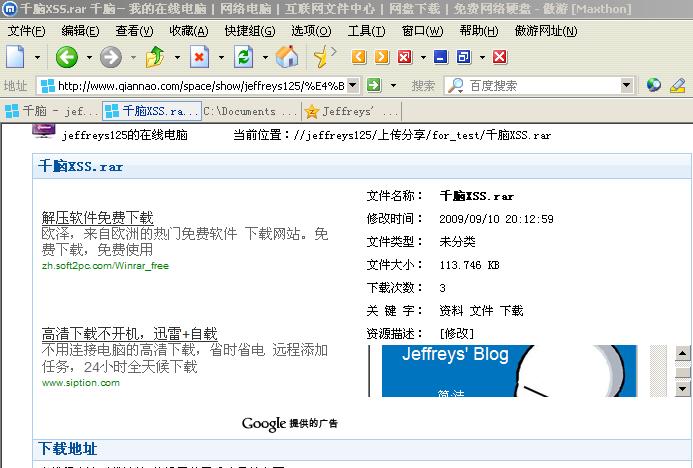Open the 工具(T) menu
Screen dimensions: 693x468
[x=365, y=31]
